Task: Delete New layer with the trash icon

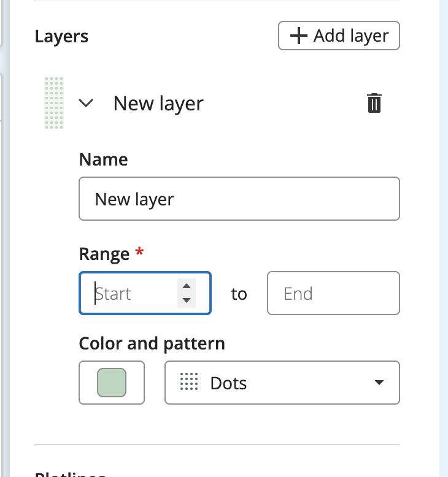Action: coord(374,103)
